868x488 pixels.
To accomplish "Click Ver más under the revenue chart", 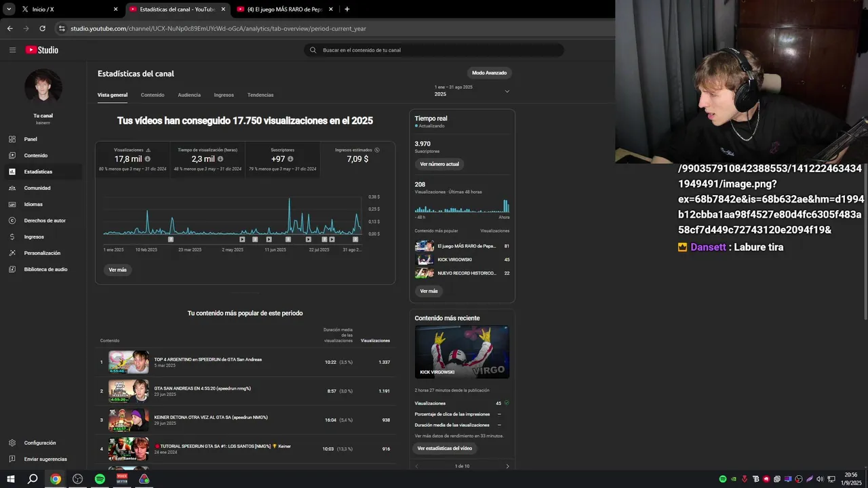I will click(117, 270).
